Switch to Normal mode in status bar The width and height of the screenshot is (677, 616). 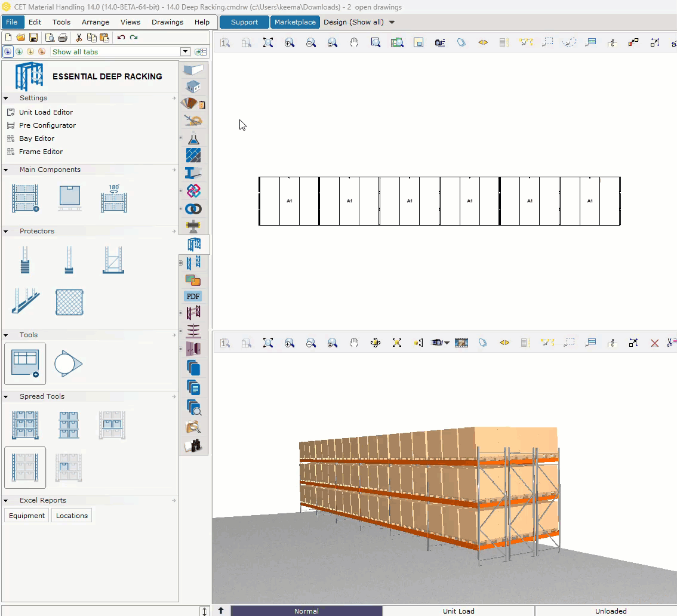coord(306,611)
